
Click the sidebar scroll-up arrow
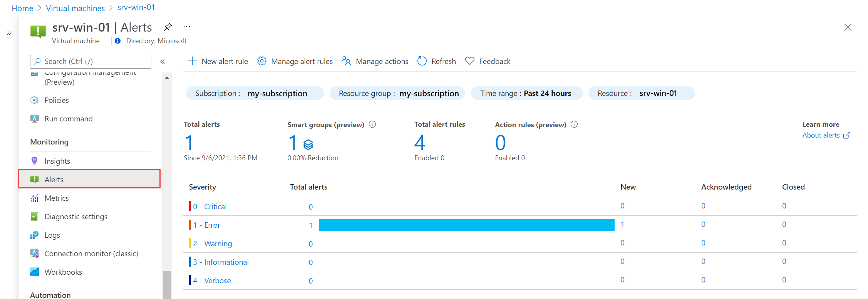pos(167,77)
